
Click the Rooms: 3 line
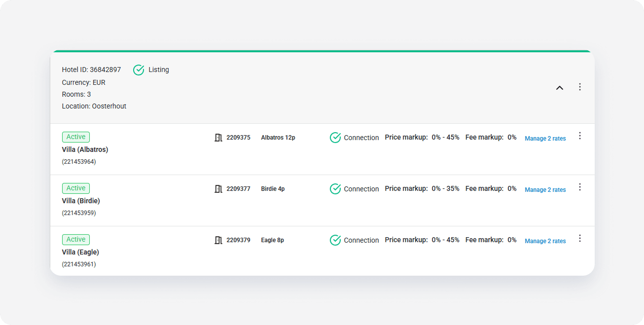click(76, 94)
